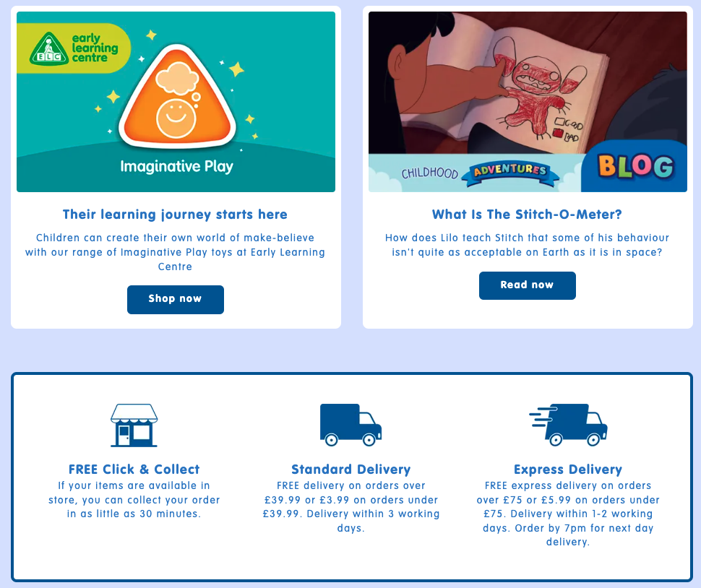The image size is (701, 588).
Task: Click the Click & Collect storefront icon
Action: coord(134,425)
